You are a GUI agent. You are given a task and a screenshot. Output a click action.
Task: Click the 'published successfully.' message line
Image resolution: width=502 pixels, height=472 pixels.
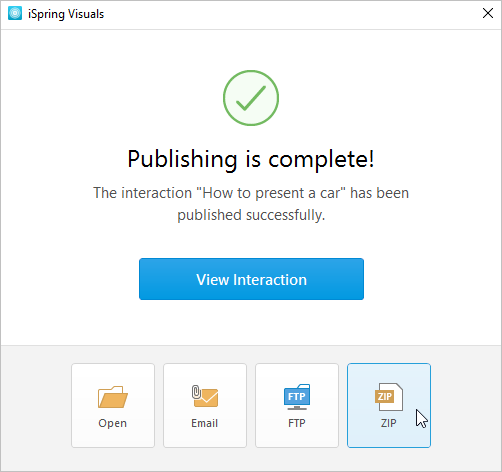251,215
